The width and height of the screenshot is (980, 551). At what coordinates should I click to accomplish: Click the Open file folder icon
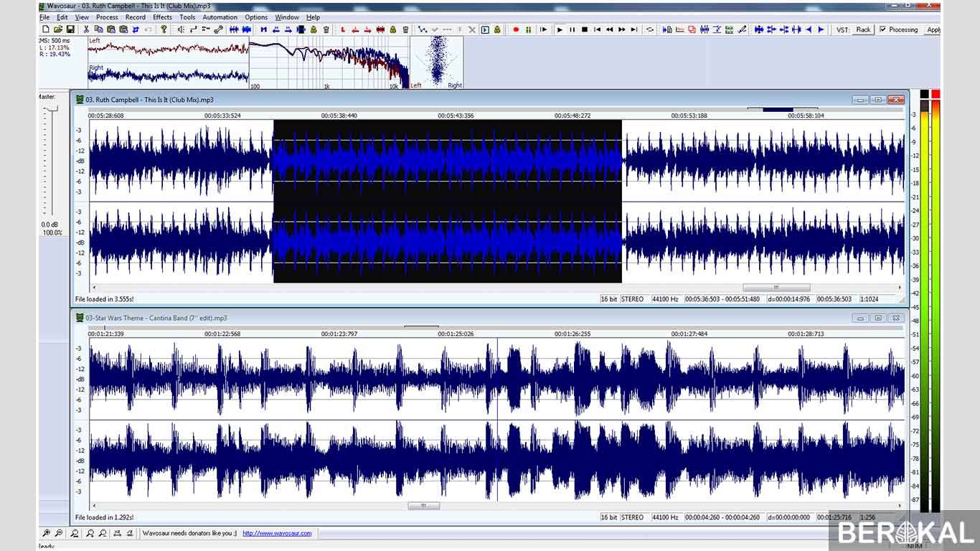click(x=57, y=29)
